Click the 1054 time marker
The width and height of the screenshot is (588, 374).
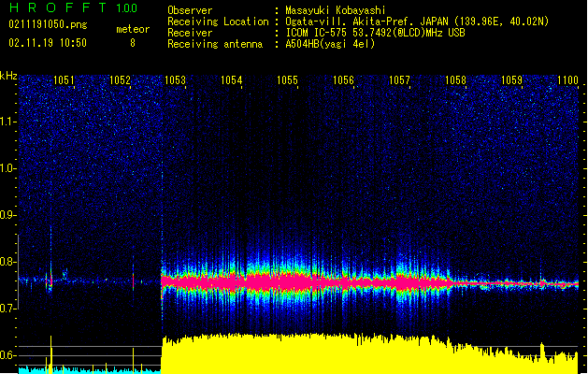232,79
